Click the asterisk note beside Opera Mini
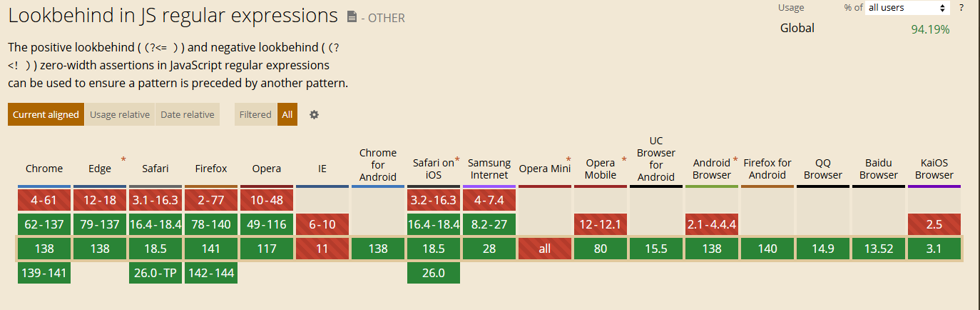This screenshot has width=980, height=310. (x=568, y=159)
